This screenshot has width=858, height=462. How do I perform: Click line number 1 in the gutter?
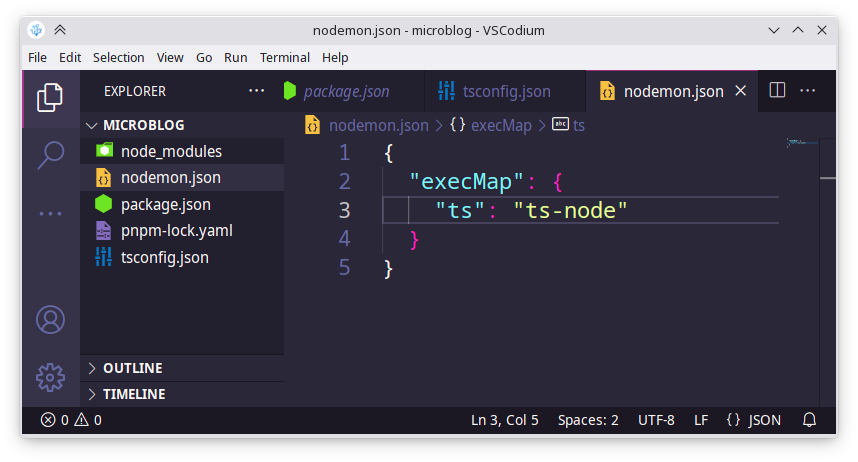point(344,153)
